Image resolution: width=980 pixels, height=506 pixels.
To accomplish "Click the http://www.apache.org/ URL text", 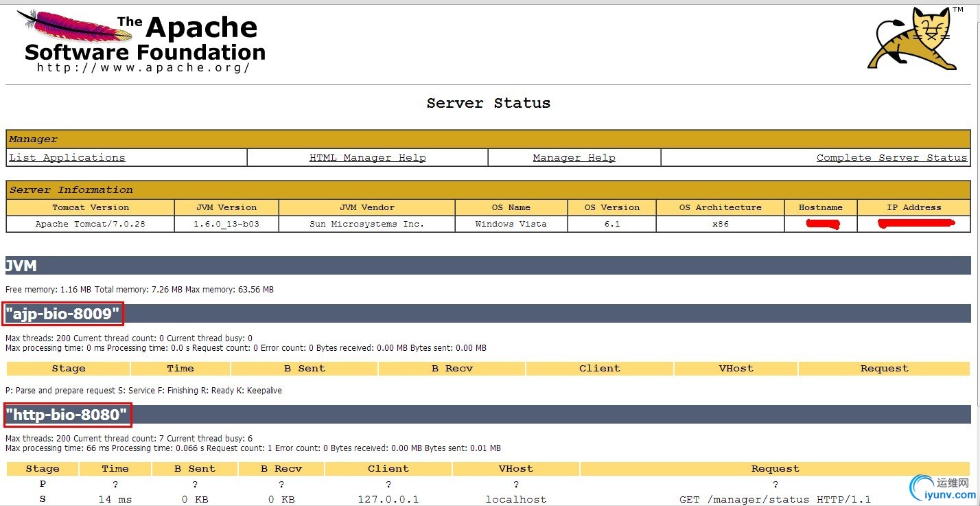I will coord(143,67).
